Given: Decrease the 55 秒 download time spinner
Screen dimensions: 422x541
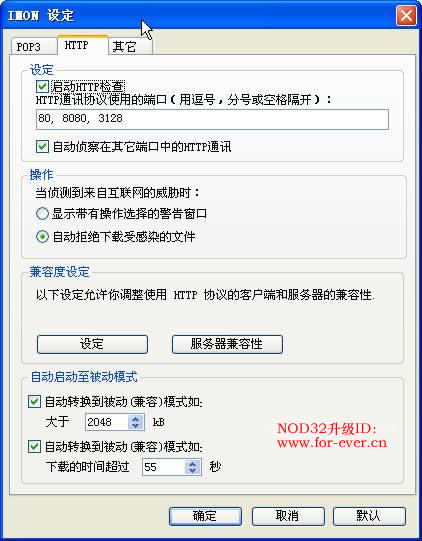Looking at the screenshot, I should (x=193, y=471).
